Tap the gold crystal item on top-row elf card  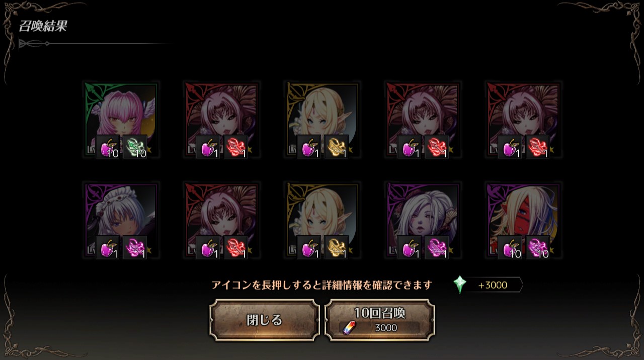coord(337,147)
